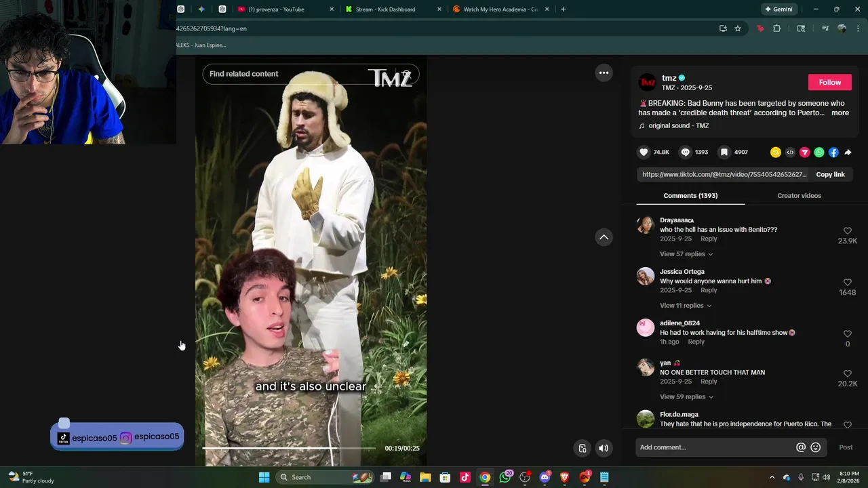This screenshot has height=488, width=868.
Task: Toggle picture-in-picture mini player icon
Action: [x=583, y=448]
